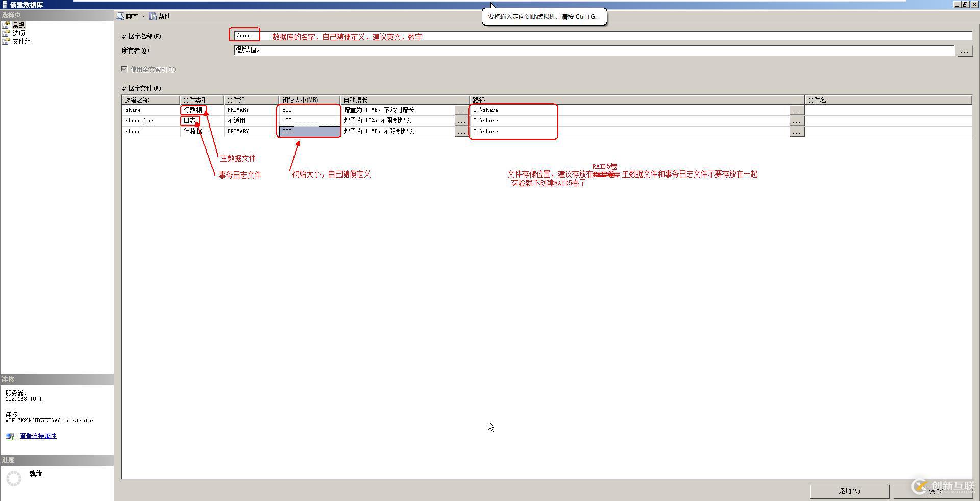The width and height of the screenshot is (980, 501).
Task: Click PRIMARY filegroup cell in share row
Action: point(251,110)
